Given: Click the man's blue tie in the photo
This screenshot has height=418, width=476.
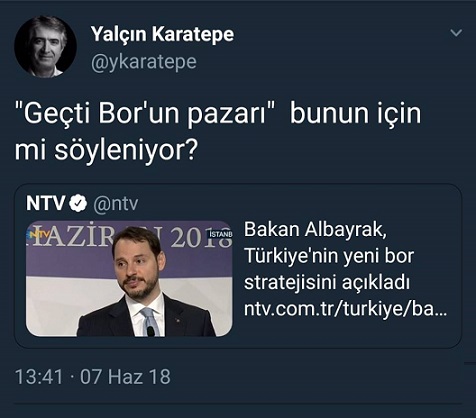Looking at the screenshot, I should pos(150,322).
